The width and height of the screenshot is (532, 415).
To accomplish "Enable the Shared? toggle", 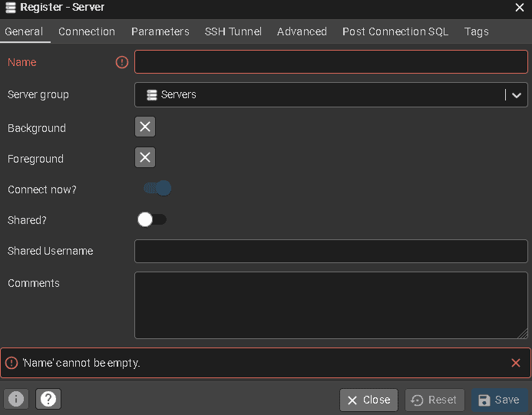I will pyautogui.click(x=151, y=220).
